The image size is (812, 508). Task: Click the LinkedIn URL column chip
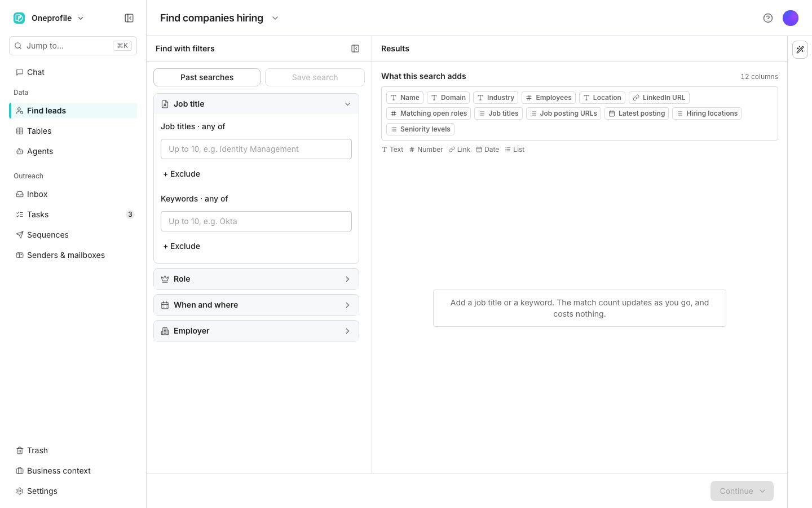point(659,98)
